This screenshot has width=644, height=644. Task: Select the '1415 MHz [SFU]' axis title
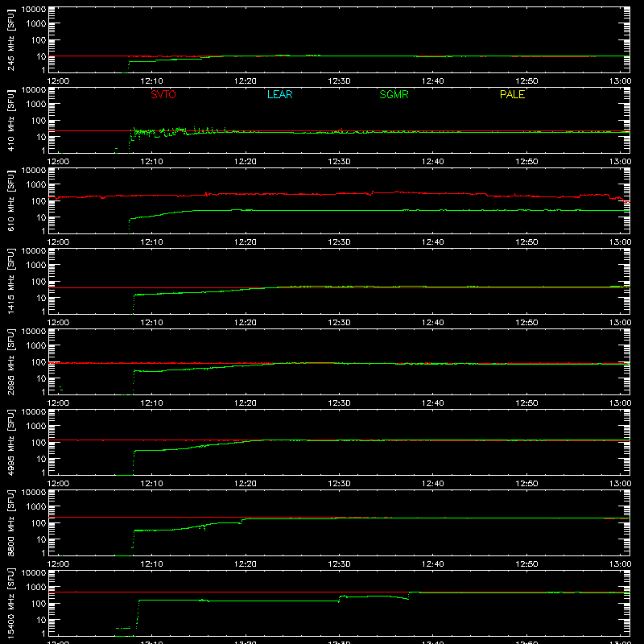pos(10,281)
